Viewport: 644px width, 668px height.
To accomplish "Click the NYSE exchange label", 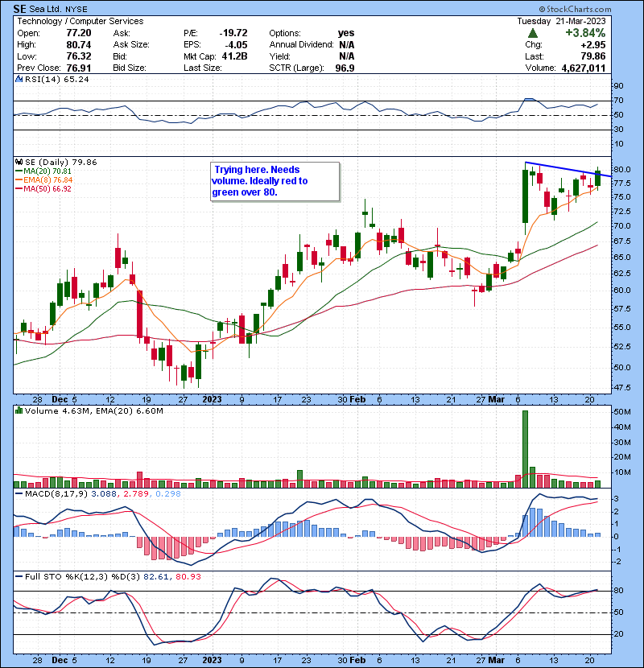I will [76, 9].
